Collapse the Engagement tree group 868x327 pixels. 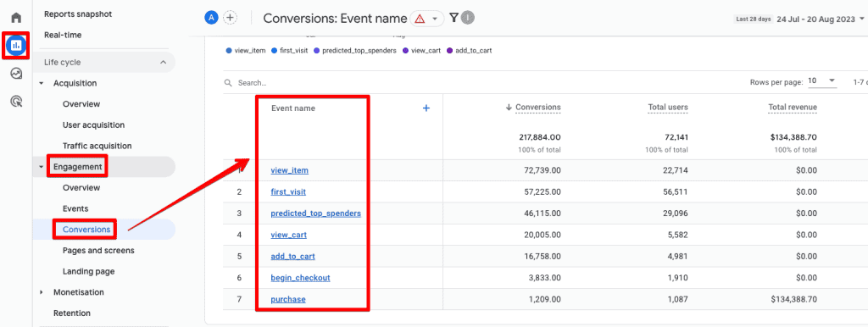tap(41, 167)
